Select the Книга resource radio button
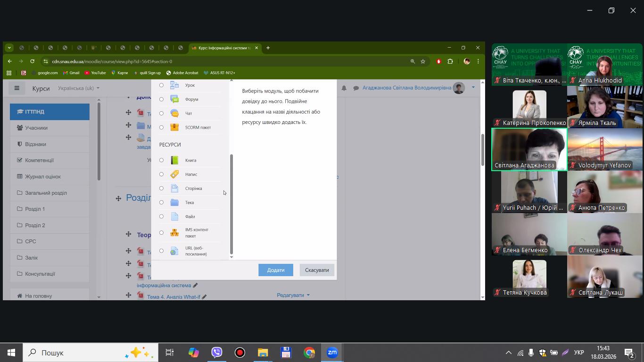 (x=161, y=160)
